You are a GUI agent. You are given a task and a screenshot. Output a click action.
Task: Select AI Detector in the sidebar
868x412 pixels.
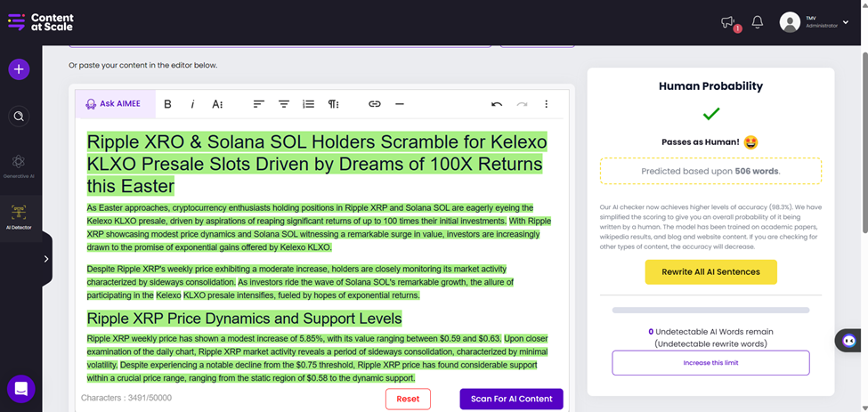click(x=19, y=217)
